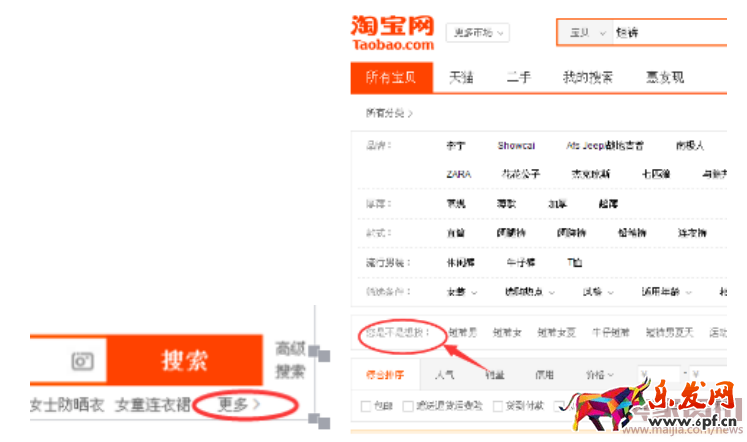Click suggested search 短裤女夏

tap(556, 332)
